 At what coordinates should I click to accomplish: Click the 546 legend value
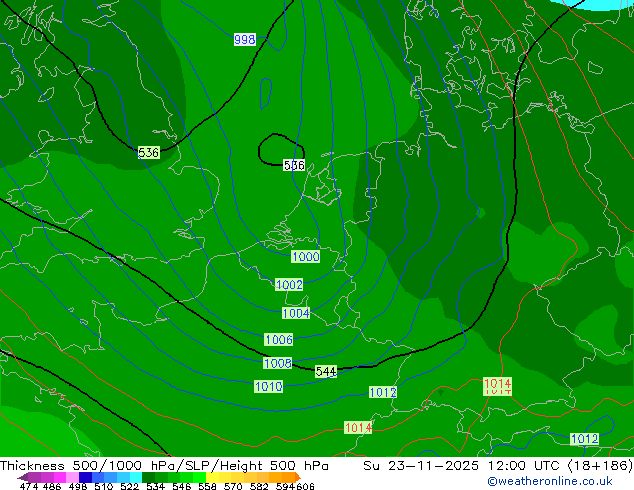(182, 486)
